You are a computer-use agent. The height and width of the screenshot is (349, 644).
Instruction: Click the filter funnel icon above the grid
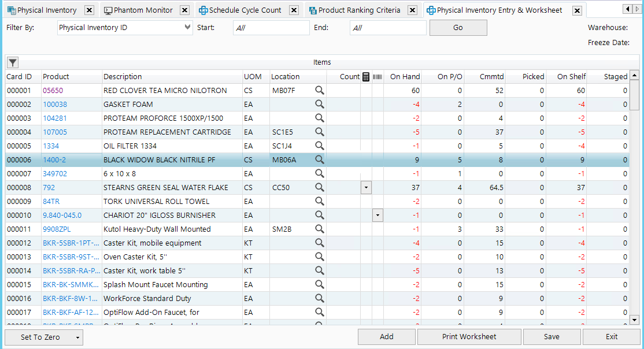12,62
